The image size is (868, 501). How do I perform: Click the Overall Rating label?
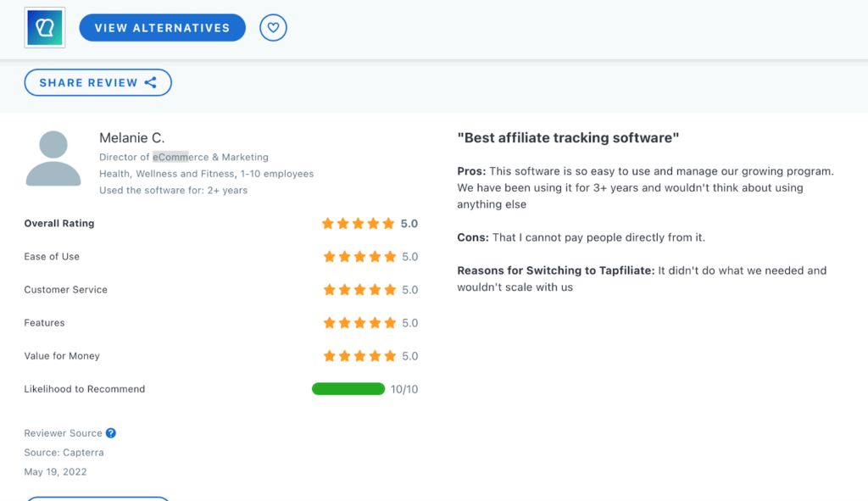(58, 223)
